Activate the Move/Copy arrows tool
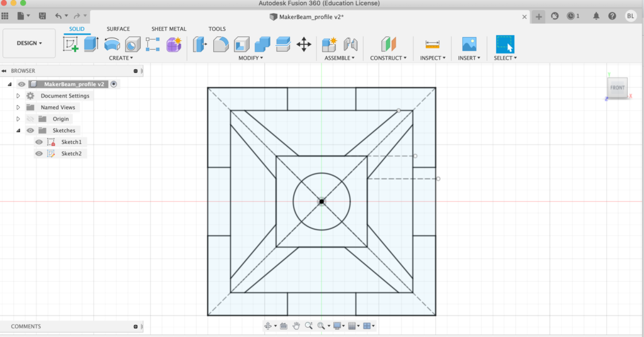 coord(304,44)
